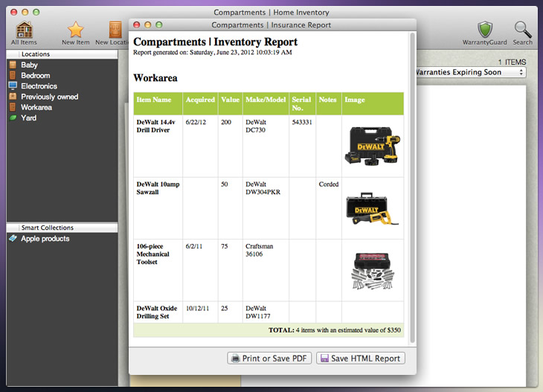Click DeWalt 14.4v Drill Driver item name

pyautogui.click(x=156, y=126)
